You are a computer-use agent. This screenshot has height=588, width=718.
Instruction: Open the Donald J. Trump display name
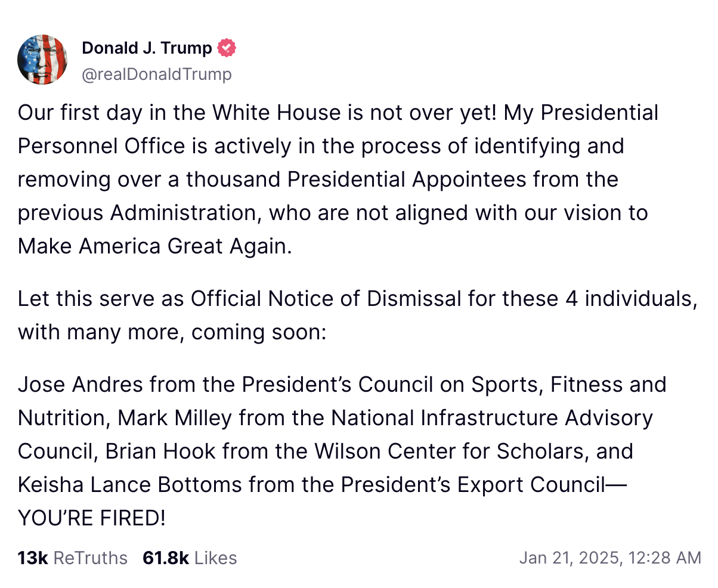click(147, 48)
